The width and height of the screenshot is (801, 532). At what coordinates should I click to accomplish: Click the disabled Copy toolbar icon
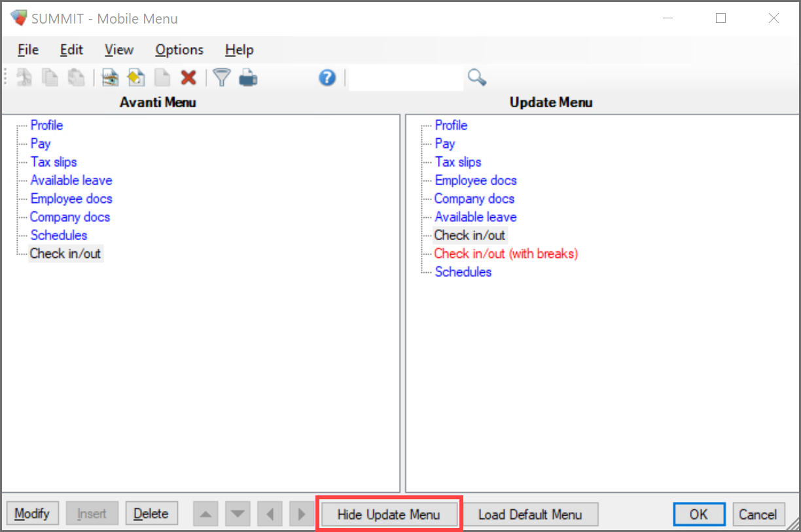point(50,78)
